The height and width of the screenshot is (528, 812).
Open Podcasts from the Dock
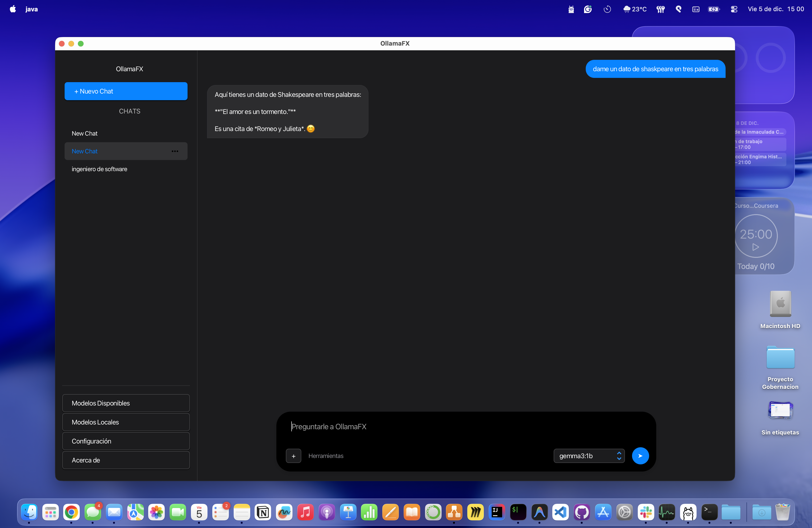point(327,512)
